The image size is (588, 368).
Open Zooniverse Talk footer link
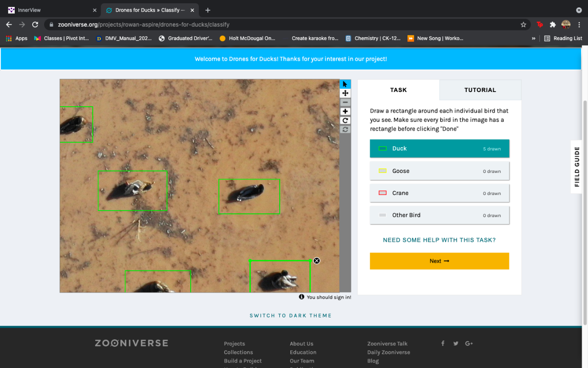387,344
